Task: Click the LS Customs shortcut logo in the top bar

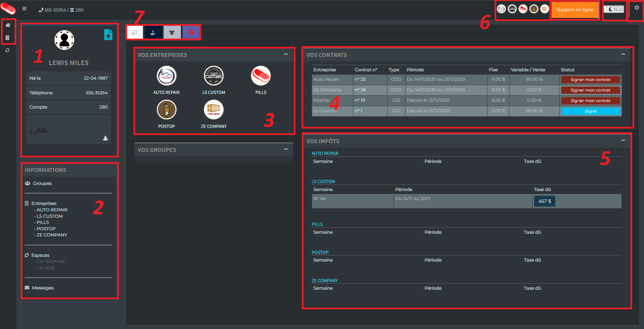Action: coord(512,9)
